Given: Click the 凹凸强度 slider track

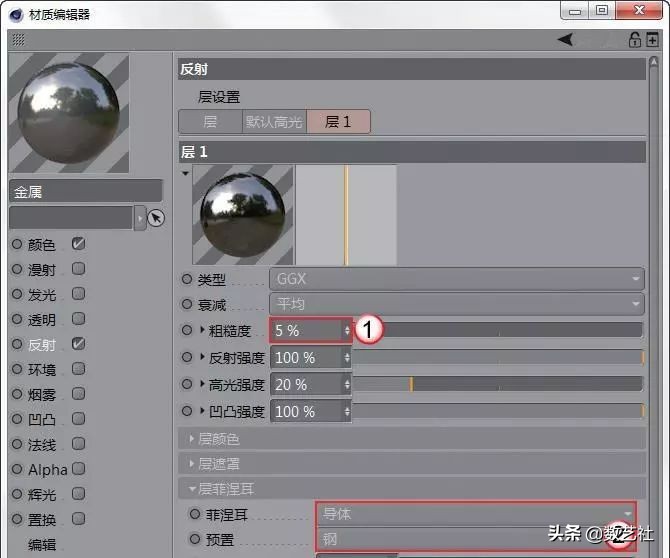Looking at the screenshot, I should (x=498, y=411).
